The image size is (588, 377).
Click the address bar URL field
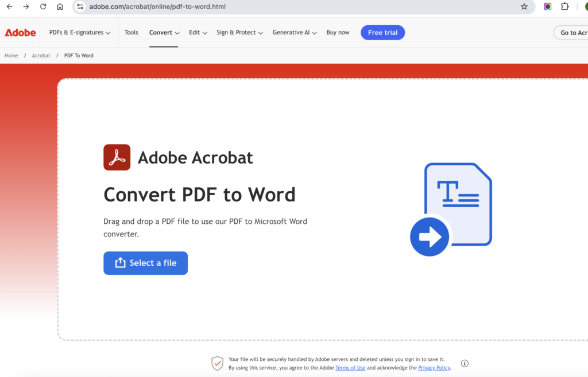[303, 6]
